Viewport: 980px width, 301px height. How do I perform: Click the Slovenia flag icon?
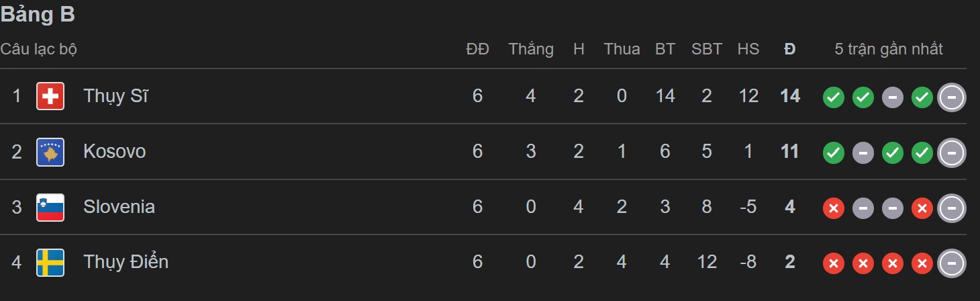click(x=50, y=207)
